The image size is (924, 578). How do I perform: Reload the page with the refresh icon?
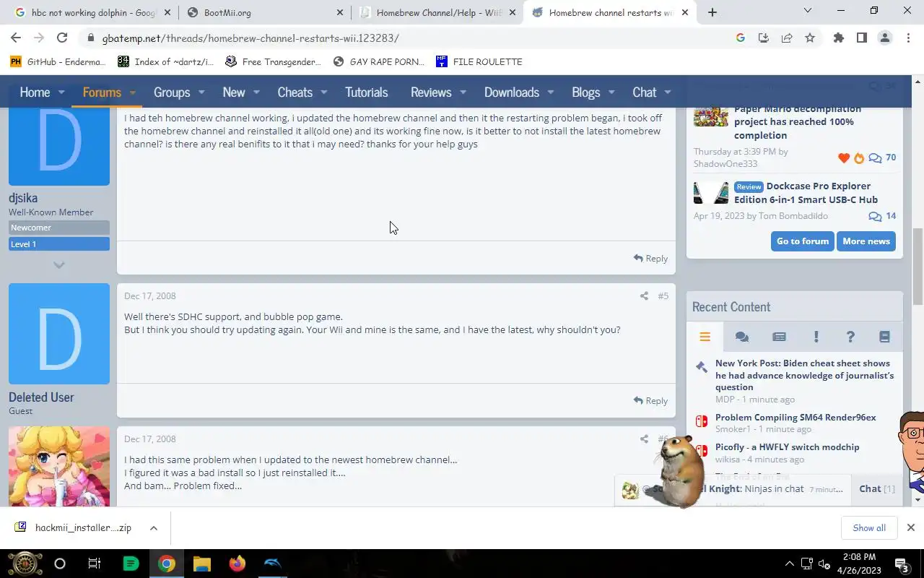[x=62, y=38]
